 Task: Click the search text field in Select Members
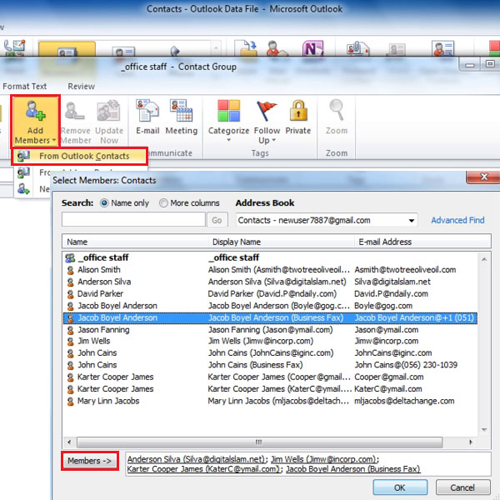click(x=133, y=220)
